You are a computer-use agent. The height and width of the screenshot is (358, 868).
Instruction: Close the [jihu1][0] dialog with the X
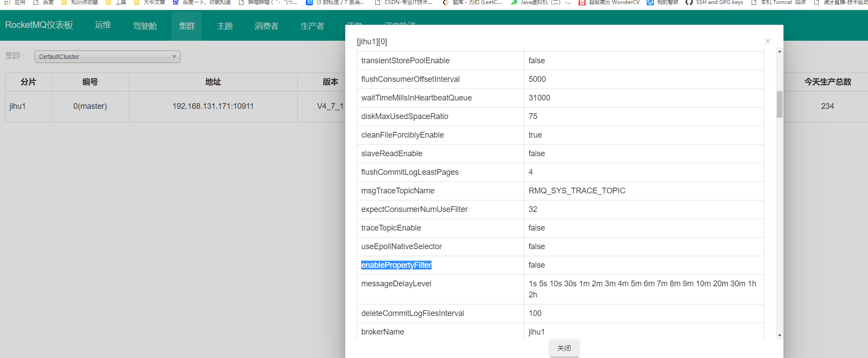click(768, 41)
